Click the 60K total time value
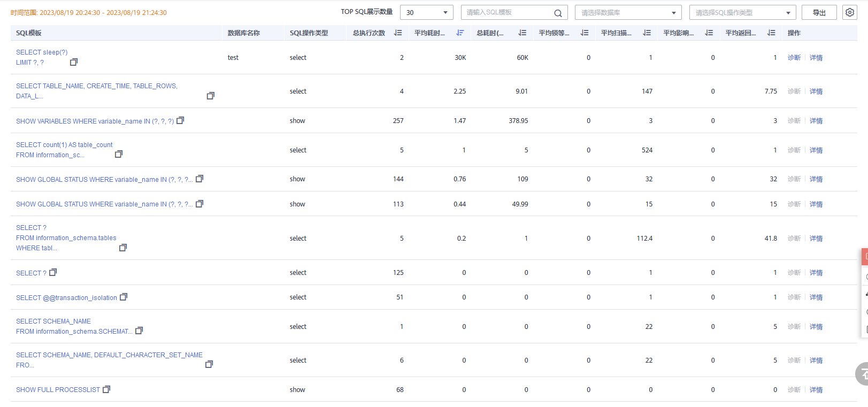The image size is (868, 407). click(523, 58)
